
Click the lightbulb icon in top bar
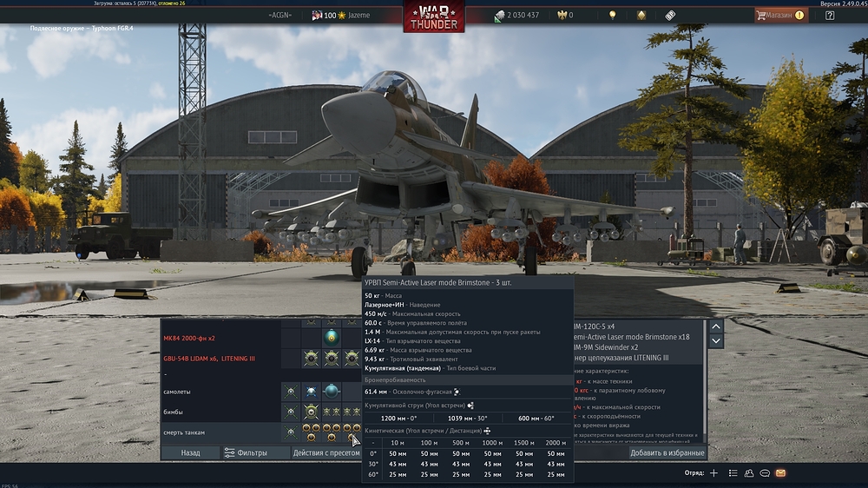click(x=612, y=15)
